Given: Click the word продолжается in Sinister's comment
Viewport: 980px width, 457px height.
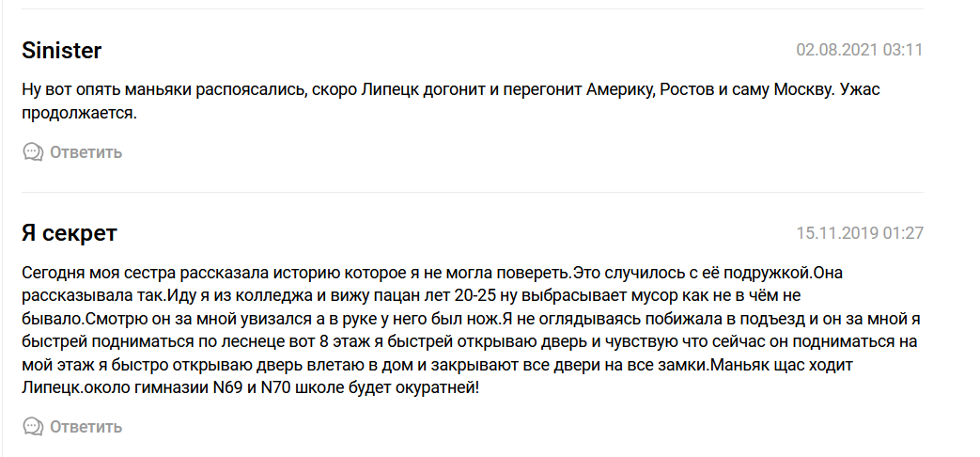Looking at the screenshot, I should [77, 113].
